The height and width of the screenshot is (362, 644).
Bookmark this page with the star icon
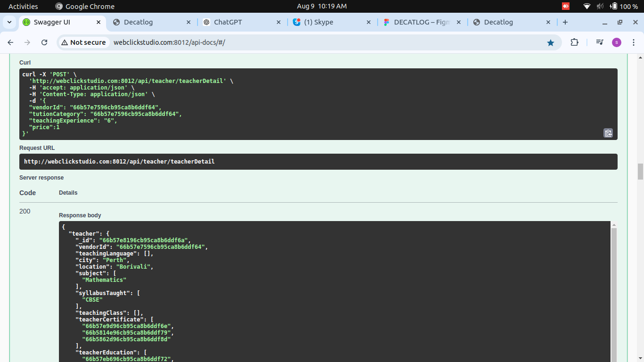tap(550, 42)
